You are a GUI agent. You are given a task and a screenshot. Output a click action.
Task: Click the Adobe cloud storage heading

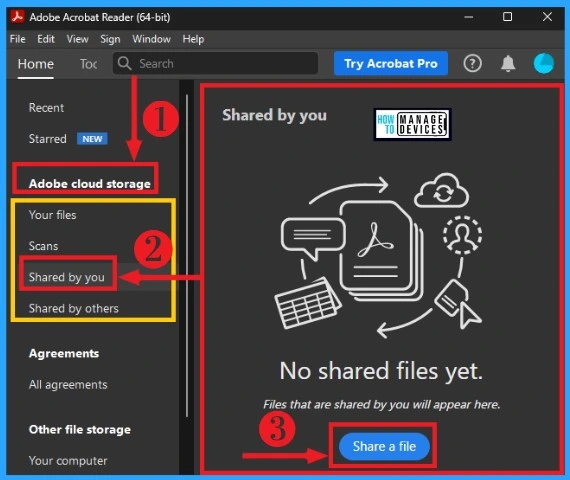click(x=89, y=184)
